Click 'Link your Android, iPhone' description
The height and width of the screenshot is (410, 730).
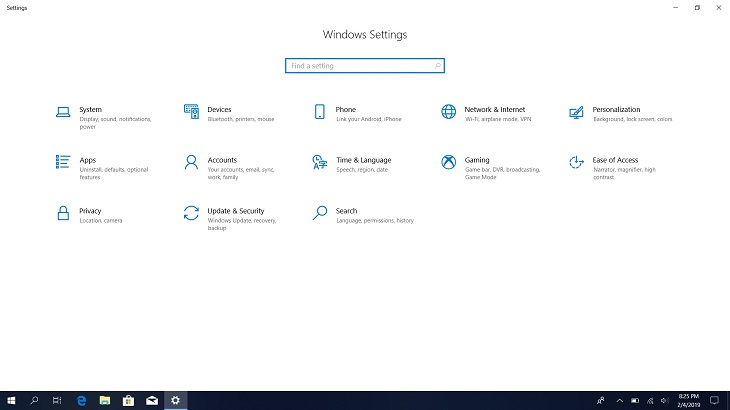[369, 119]
